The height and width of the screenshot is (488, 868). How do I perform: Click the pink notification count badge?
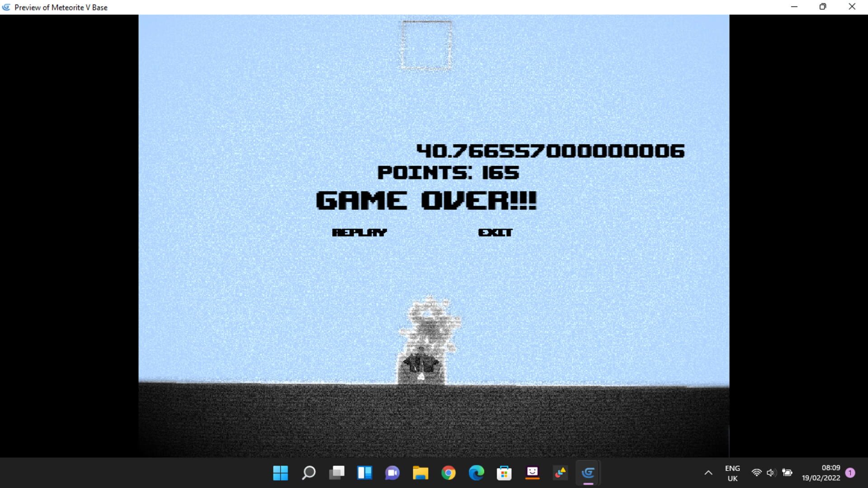(x=849, y=473)
